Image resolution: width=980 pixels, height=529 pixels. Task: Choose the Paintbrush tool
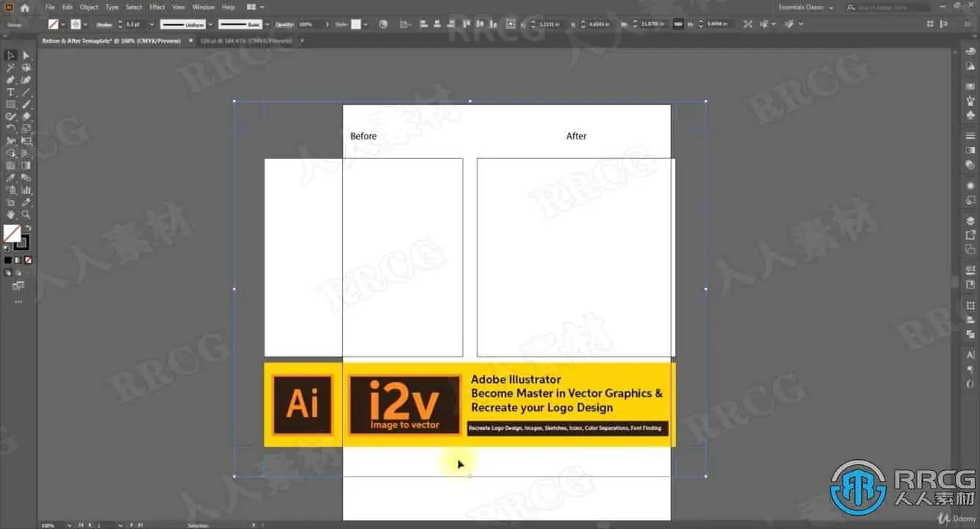[x=26, y=104]
